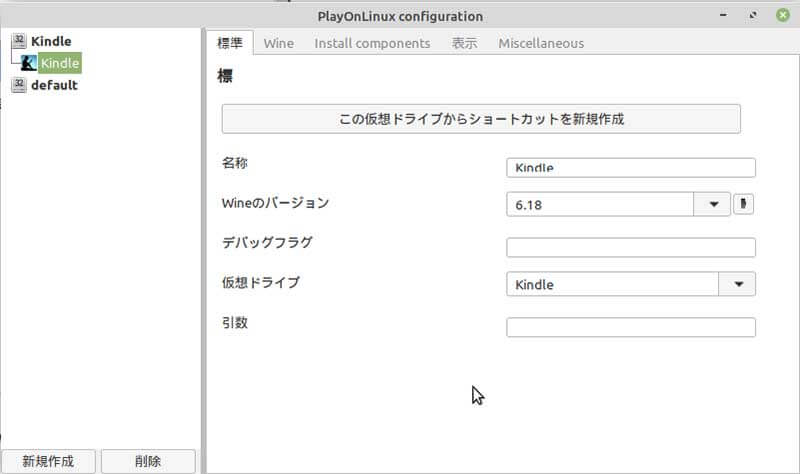Maximize the PlayOnLinux configuration window
This screenshot has width=800, height=474.
[753, 15]
